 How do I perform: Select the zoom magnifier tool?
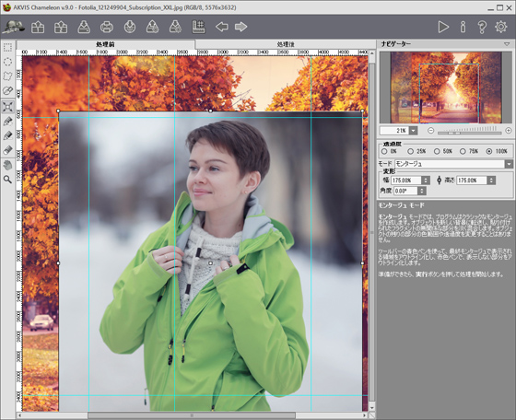(x=7, y=180)
